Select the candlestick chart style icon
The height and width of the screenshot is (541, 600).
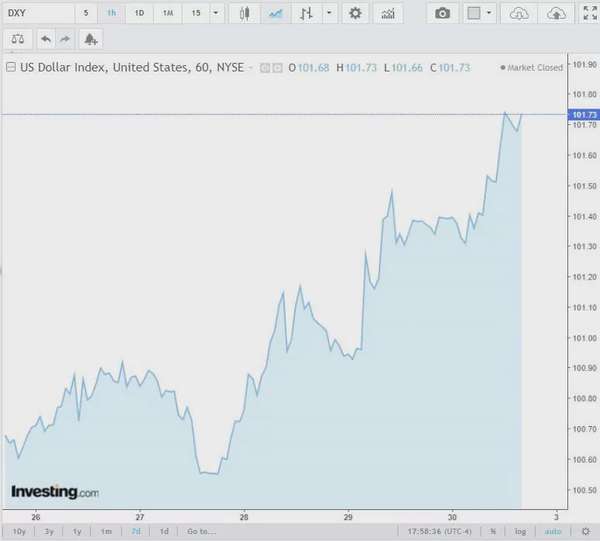[245, 13]
